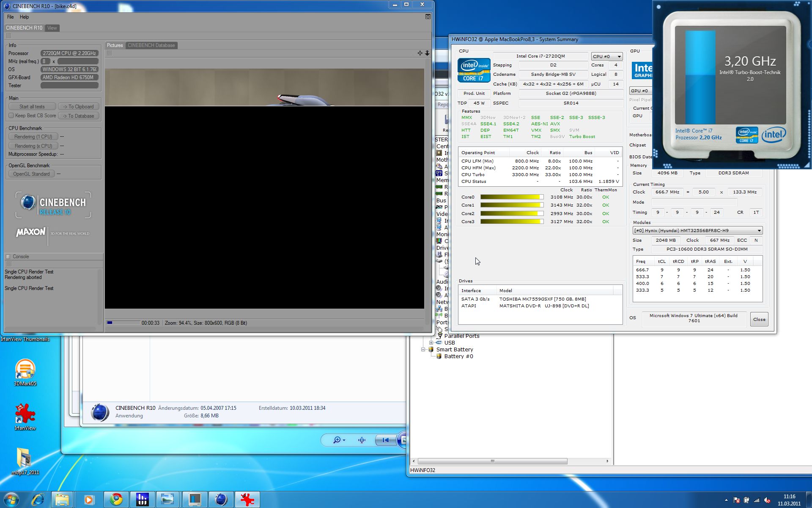This screenshot has height=508, width=812.
Task: Expand the USB tree node
Action: (431, 343)
